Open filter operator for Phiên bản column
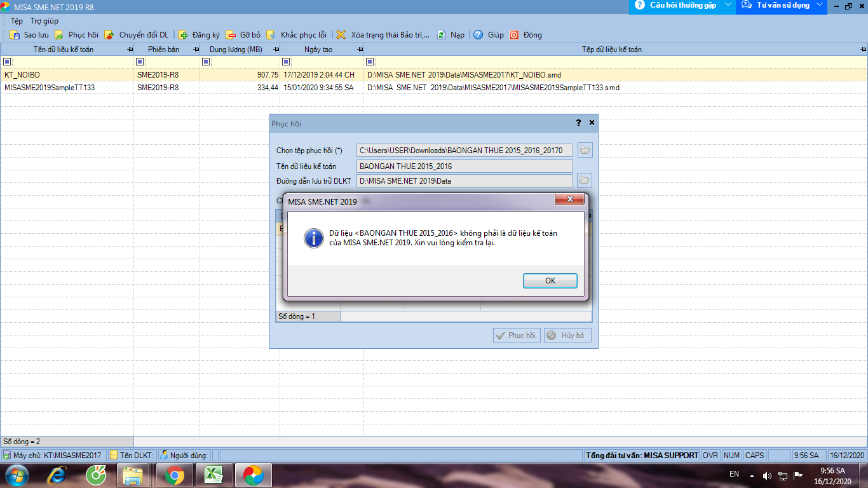 coord(140,62)
